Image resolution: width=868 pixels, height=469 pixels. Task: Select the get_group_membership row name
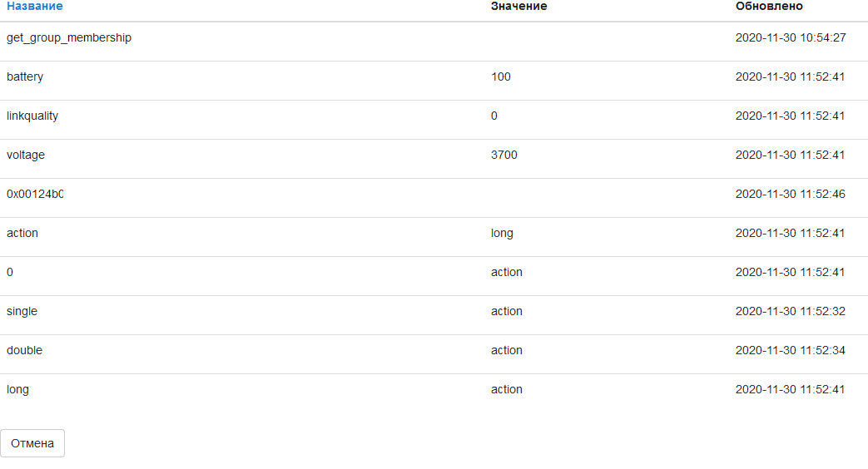coord(69,38)
